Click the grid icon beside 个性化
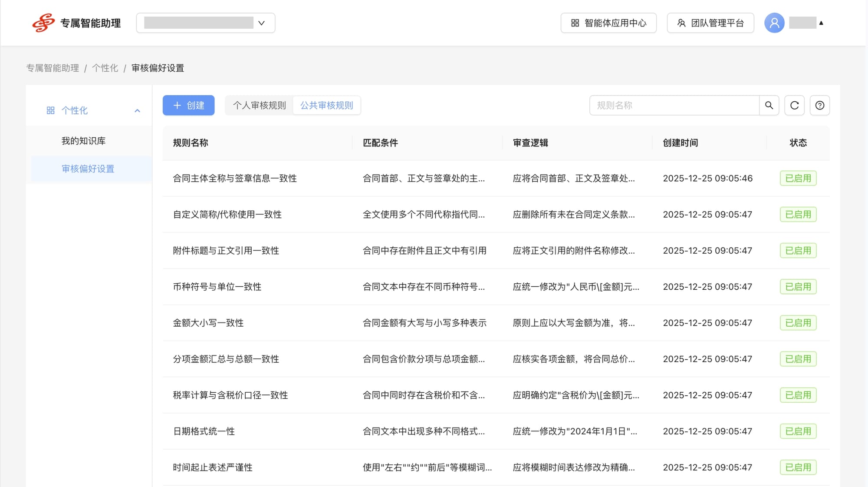Viewport: 868px width, 487px height. tap(50, 110)
